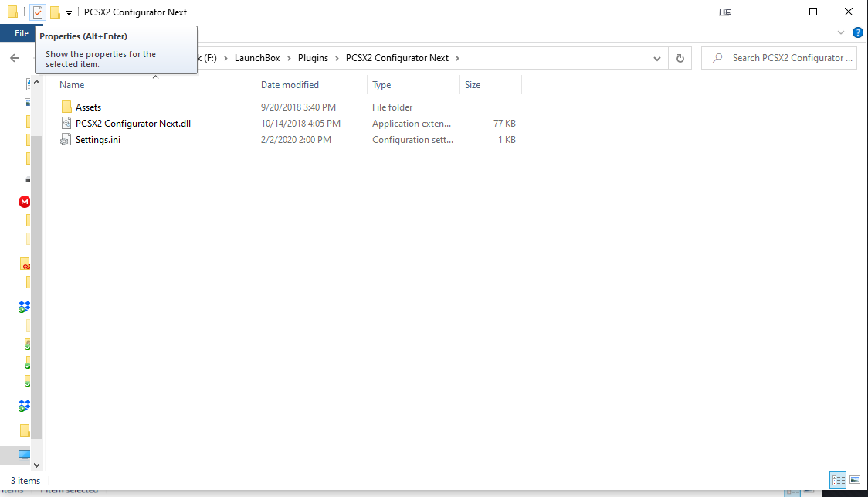Switch to large thumbnails view layout
Viewport: 868px width, 497px height.
tap(855, 480)
